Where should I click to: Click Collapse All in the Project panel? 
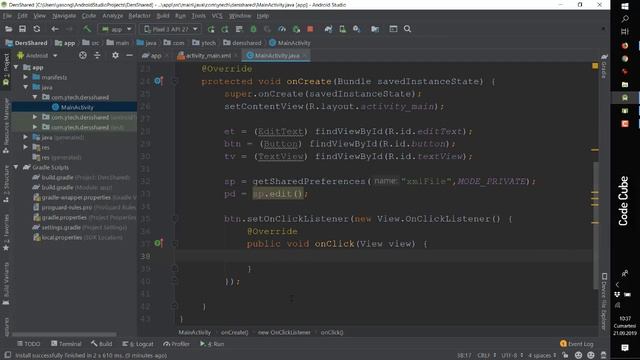pos(97,56)
